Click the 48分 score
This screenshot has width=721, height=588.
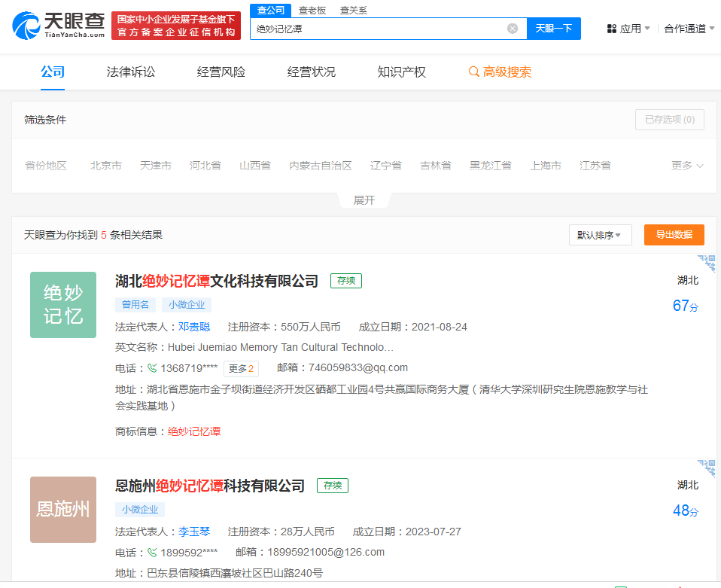[x=685, y=510]
